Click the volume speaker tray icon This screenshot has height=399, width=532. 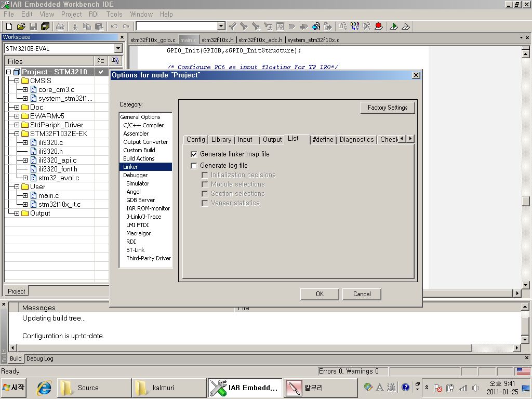coord(475,388)
